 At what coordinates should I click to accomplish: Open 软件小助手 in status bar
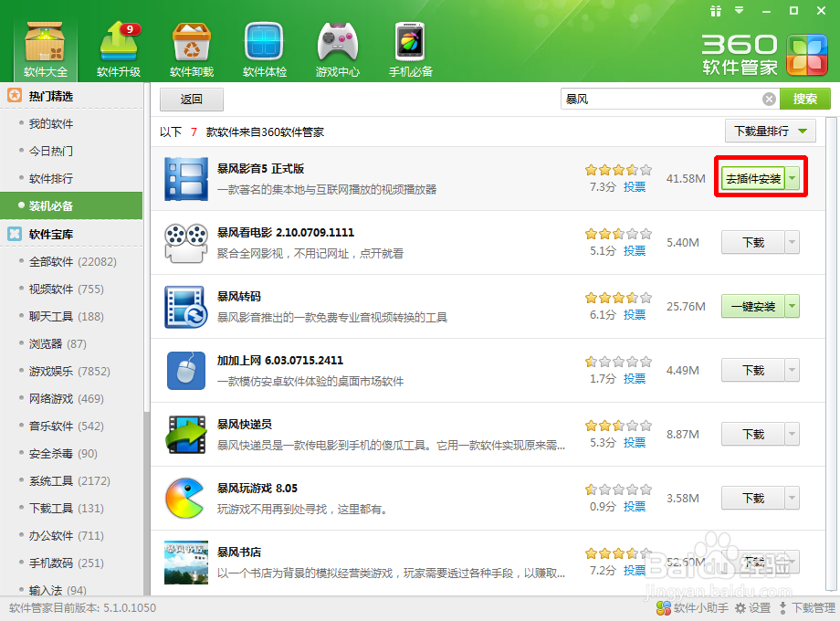(692, 607)
